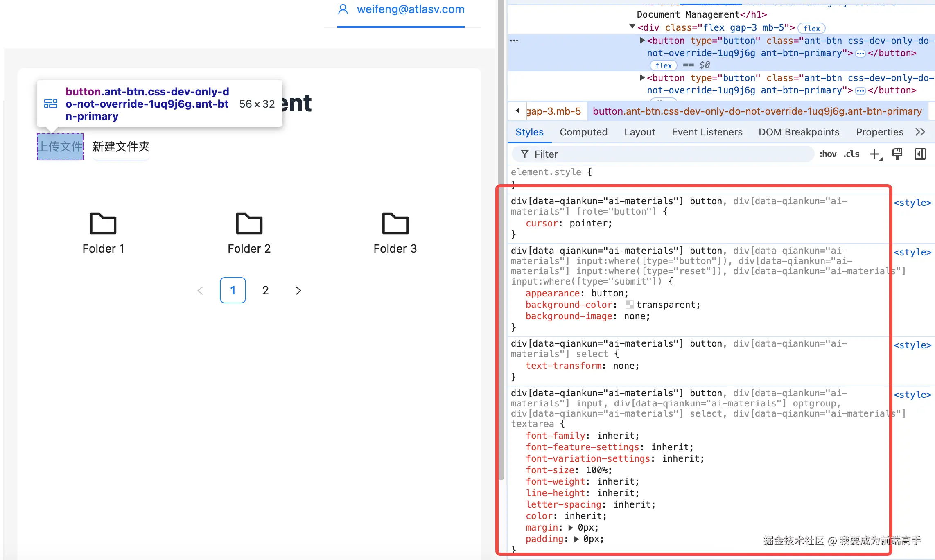Click the Folder 1 icon
This screenshot has height=560, width=935.
(103, 224)
